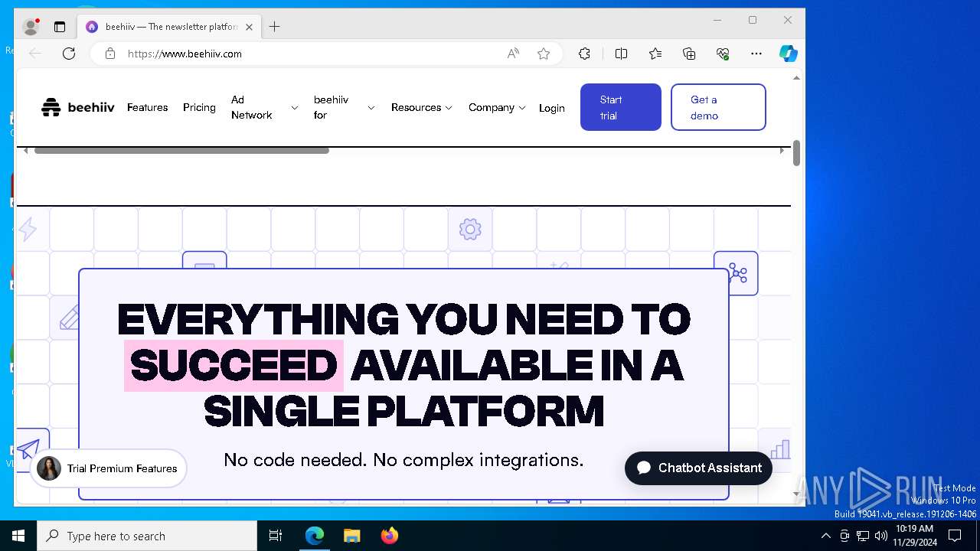
Task: Click the bar chart icon tile
Action: 779,449
